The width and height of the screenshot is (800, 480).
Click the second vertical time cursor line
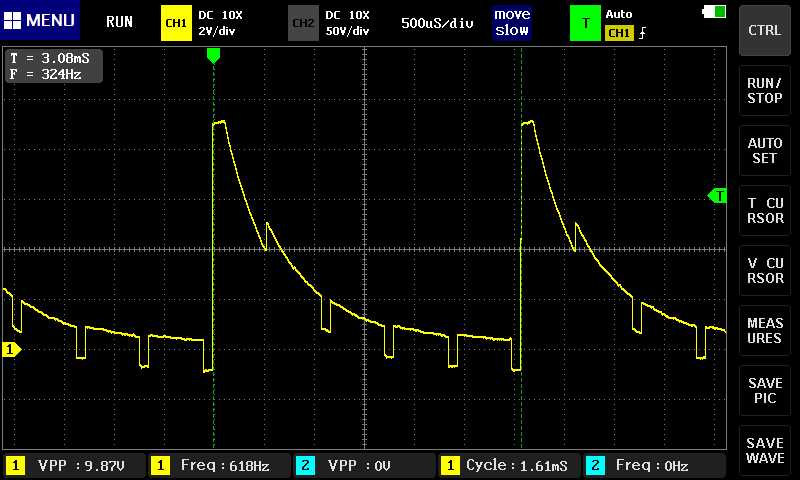(521, 248)
